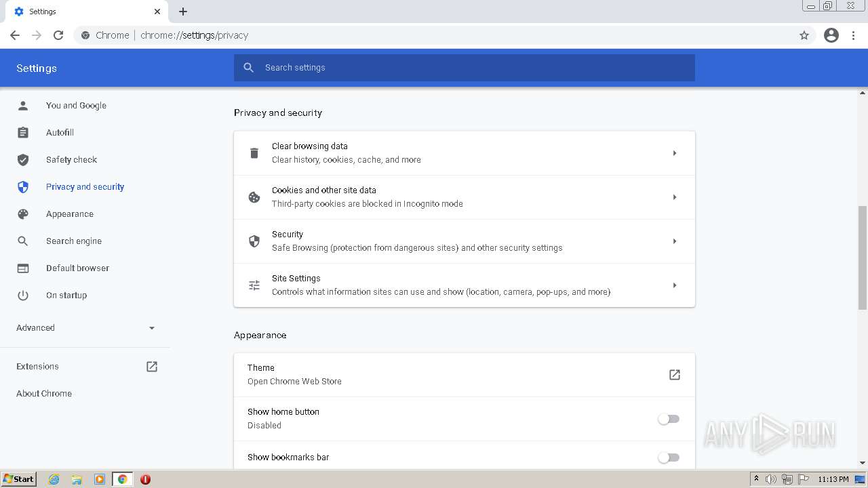Click the cookie icon beside Cookies and other site data
The width and height of the screenshot is (868, 488).
pos(254,197)
